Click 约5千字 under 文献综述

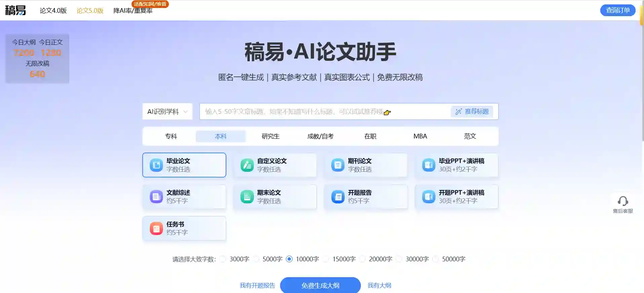177,201
